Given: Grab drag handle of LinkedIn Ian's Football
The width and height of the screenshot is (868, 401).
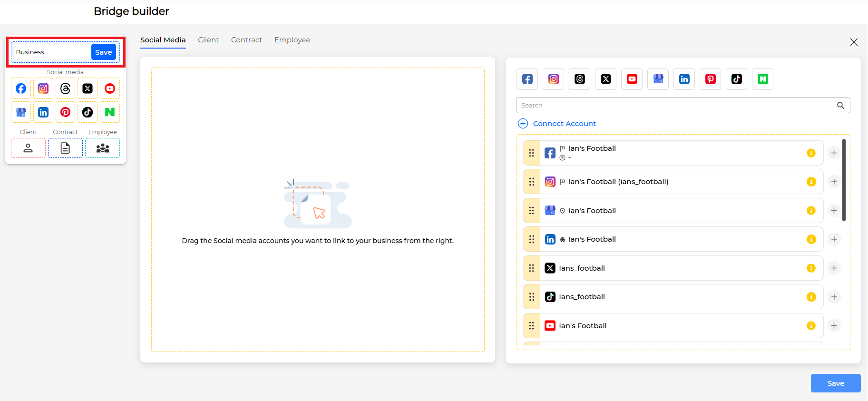Looking at the screenshot, I should [532, 239].
